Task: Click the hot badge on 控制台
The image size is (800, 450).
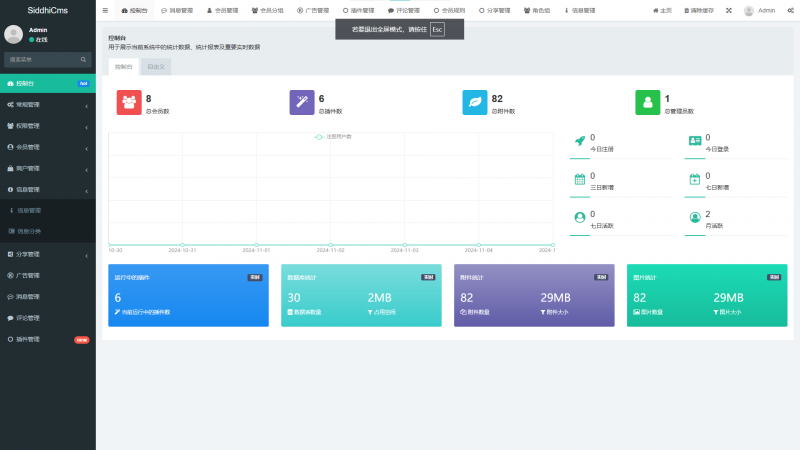Action: click(83, 84)
